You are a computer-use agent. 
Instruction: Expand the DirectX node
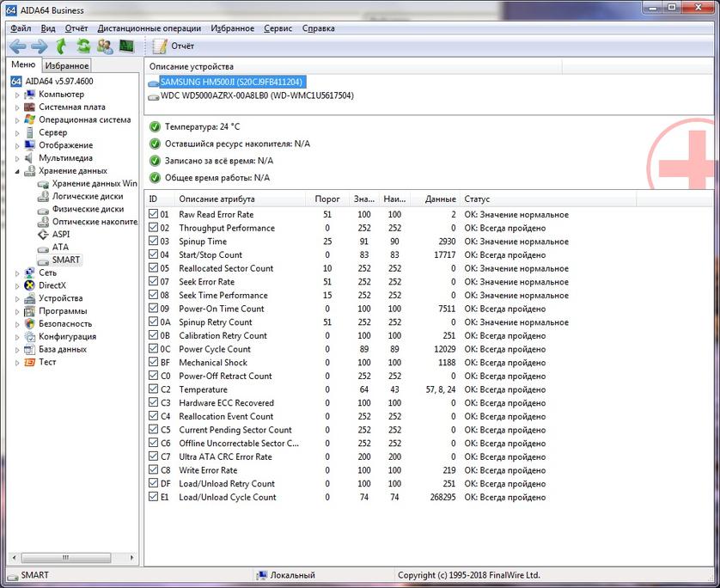coord(17,285)
